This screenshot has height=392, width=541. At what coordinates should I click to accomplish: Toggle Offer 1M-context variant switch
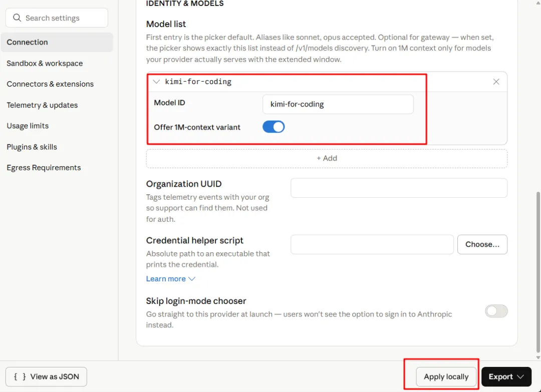pos(274,127)
